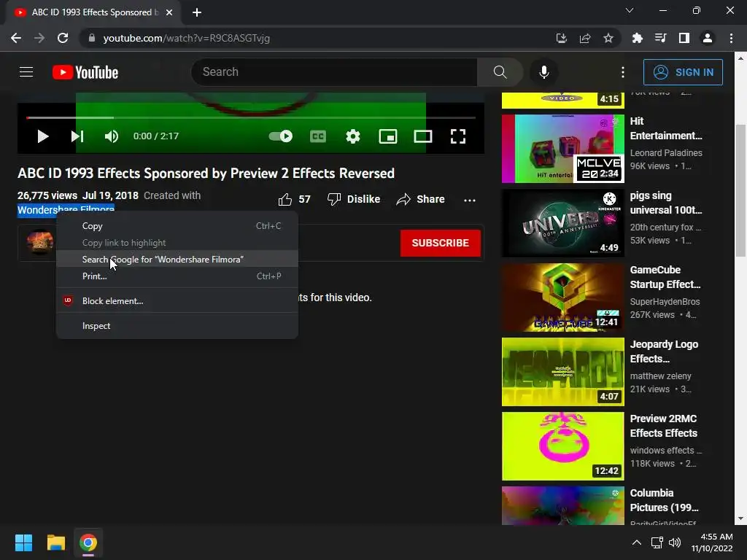Open the tab search dropdown arrow
The image size is (747, 560).
coord(630,10)
